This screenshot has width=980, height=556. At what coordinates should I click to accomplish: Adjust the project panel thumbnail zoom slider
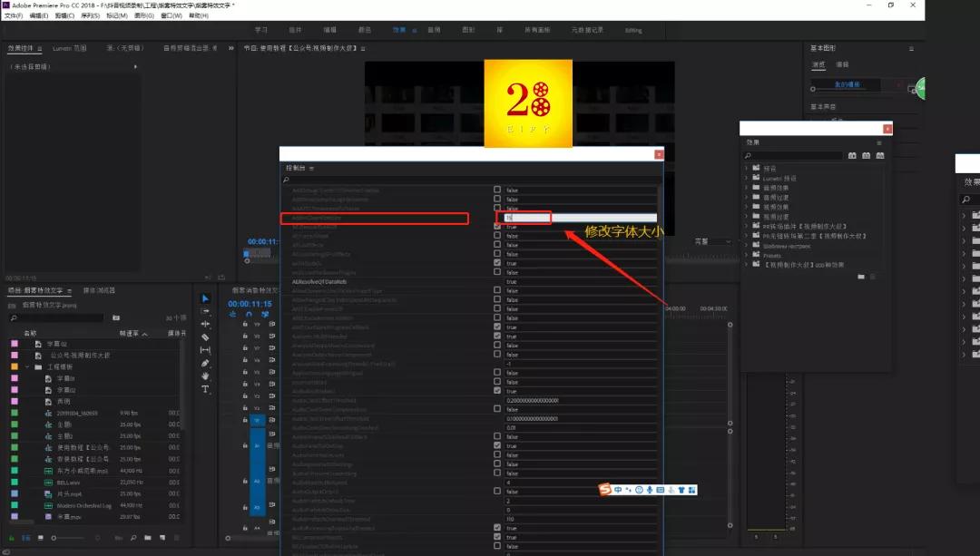(x=67, y=538)
